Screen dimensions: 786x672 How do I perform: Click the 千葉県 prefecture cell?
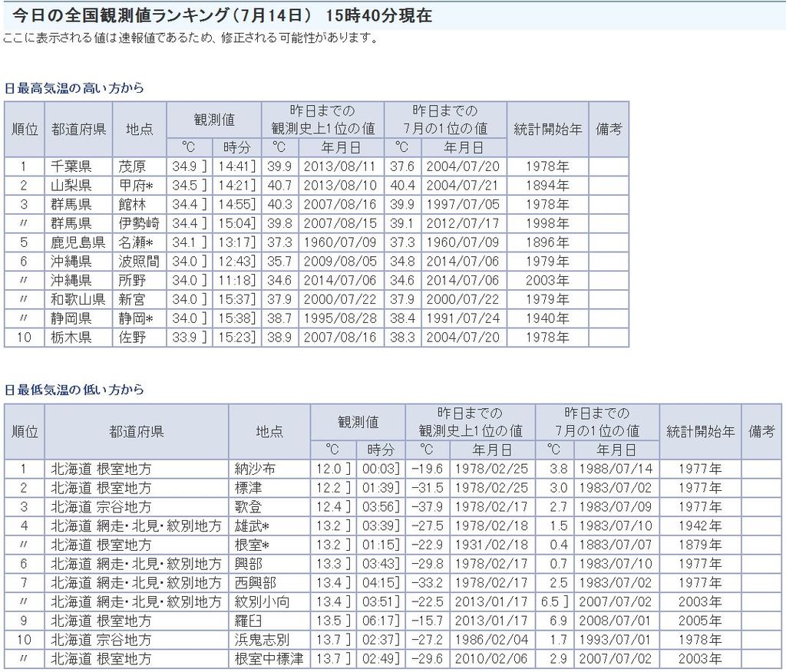tap(71, 166)
